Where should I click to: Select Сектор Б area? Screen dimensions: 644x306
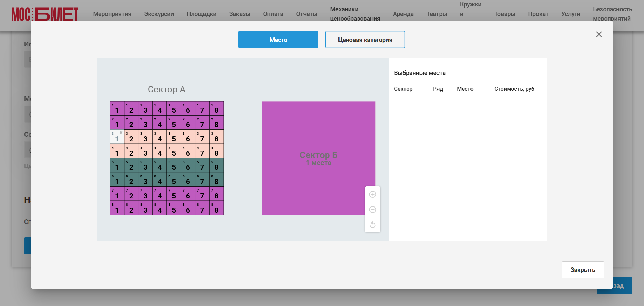click(318, 158)
